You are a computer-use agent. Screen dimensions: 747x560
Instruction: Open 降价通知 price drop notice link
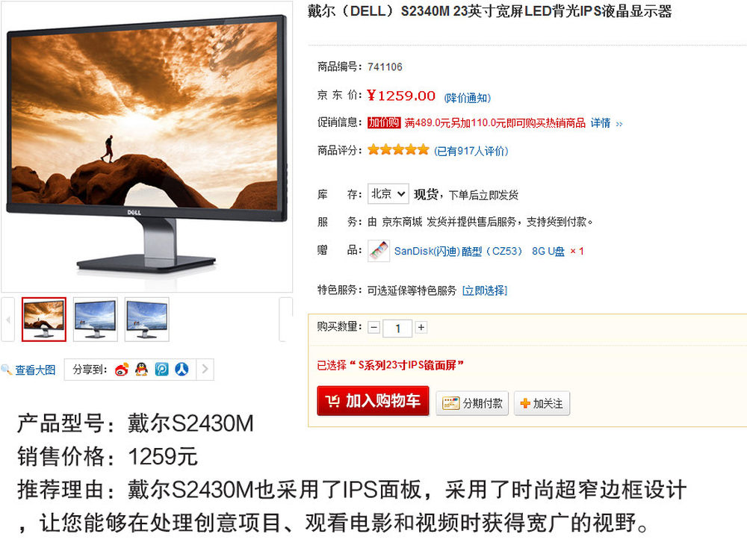click(468, 98)
